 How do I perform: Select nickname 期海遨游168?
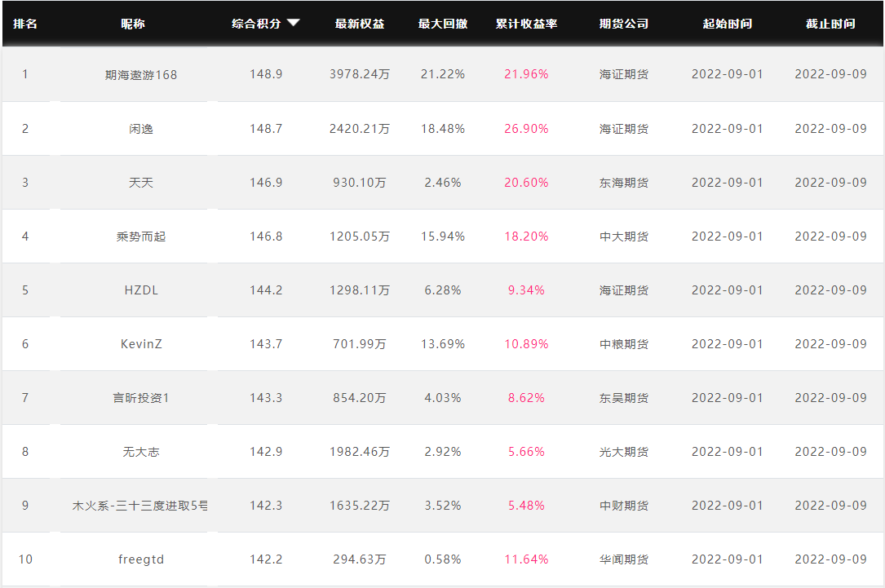click(x=141, y=74)
